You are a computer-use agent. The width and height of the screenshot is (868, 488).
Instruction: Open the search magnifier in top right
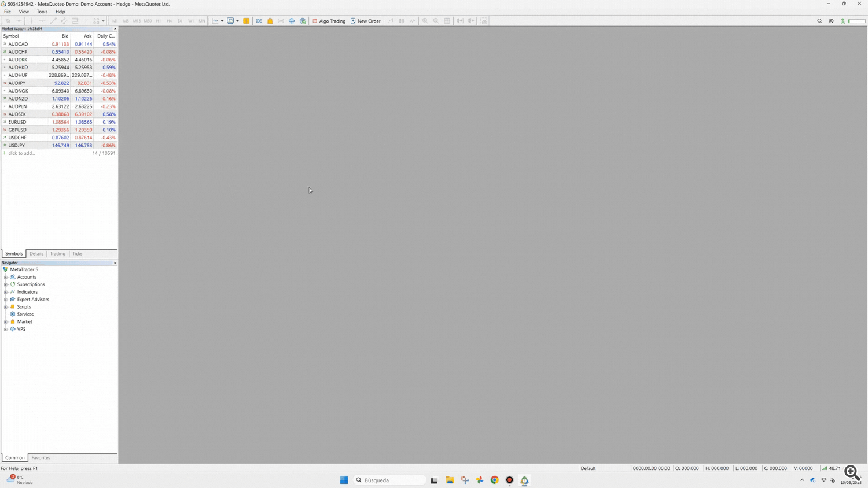coord(819,21)
